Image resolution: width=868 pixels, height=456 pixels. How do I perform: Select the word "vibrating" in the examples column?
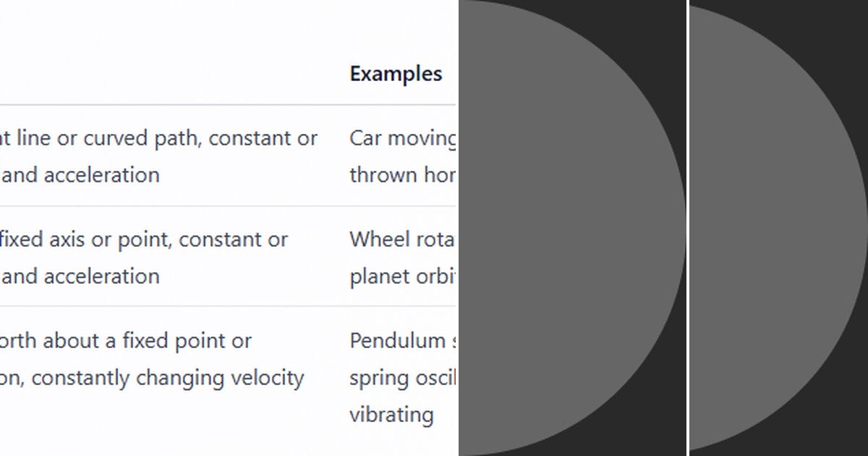(x=391, y=415)
